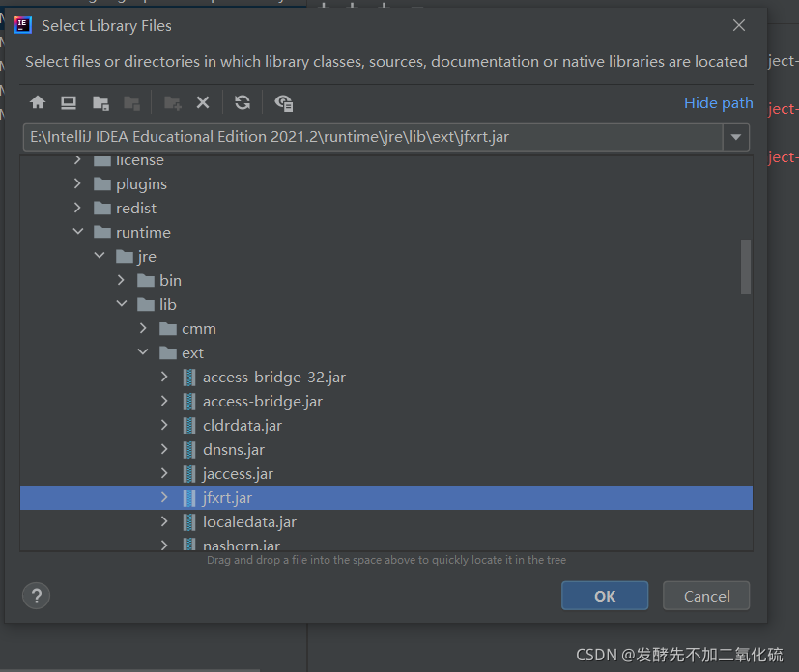
Task: Click the ext folder icon
Action: (x=168, y=352)
